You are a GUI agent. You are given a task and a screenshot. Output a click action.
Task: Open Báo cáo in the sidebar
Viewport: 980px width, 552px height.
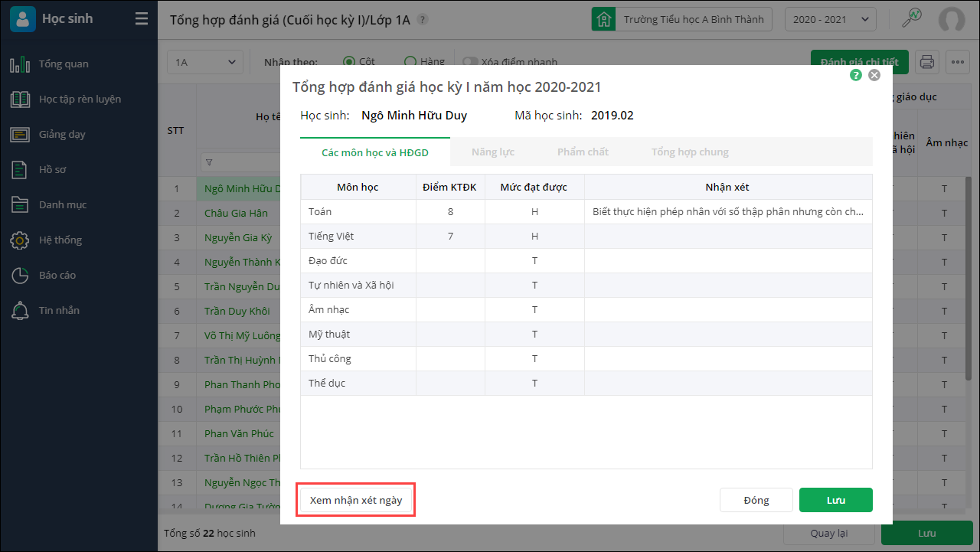57,275
